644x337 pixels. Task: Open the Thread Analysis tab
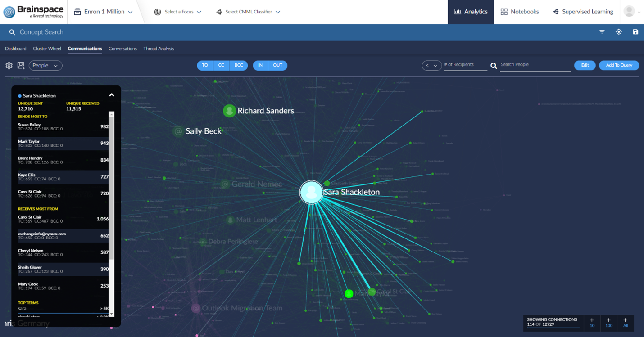(x=159, y=49)
